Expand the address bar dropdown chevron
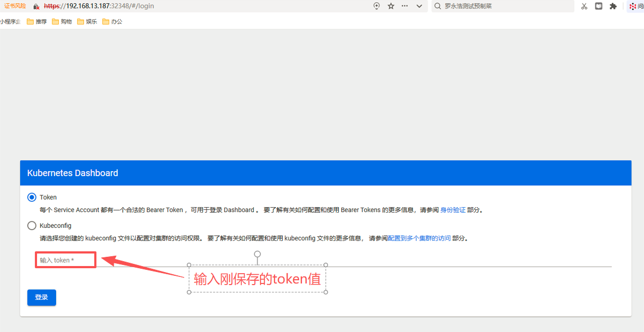The width and height of the screenshot is (644, 332). coord(420,6)
